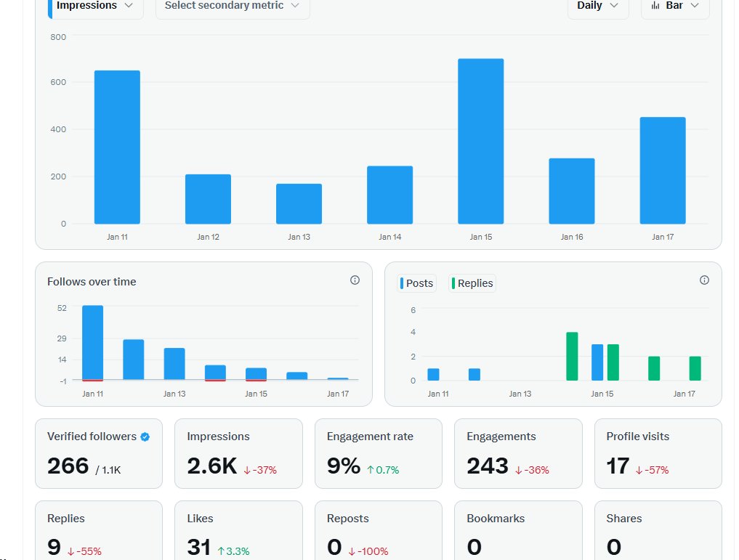This screenshot has height=560, width=739.
Task: Click the Jan 17 impressions bar
Action: coord(663,171)
